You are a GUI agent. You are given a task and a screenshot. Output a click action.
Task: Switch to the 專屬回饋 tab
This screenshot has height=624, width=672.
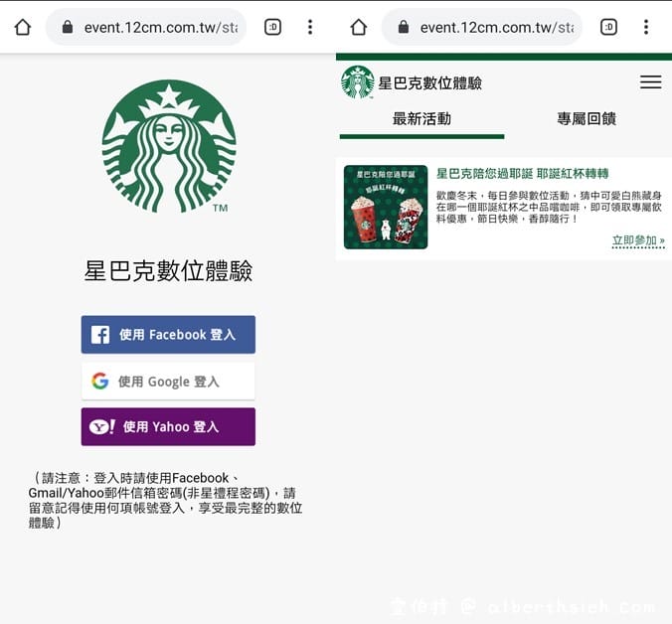[587, 119]
